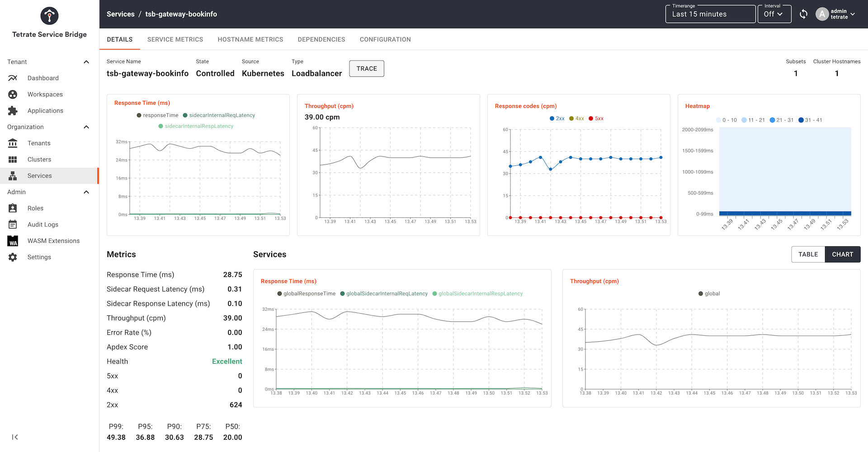The height and width of the screenshot is (452, 868).
Task: Click the Excellent health status value
Action: 227,362
